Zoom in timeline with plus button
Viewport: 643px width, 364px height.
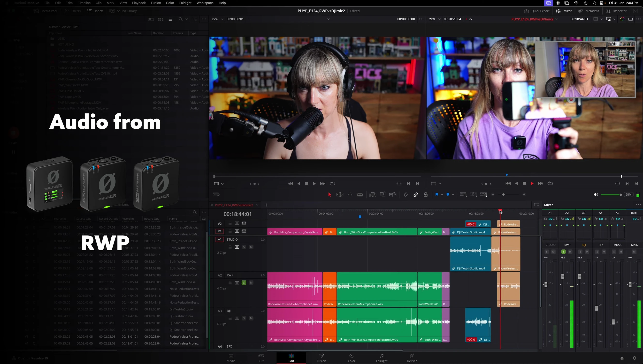[x=524, y=194]
